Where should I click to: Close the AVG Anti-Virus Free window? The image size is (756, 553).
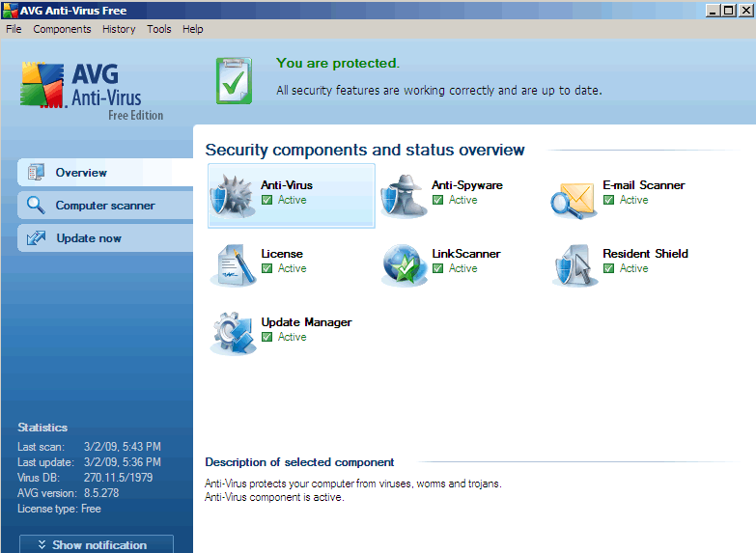coord(746,10)
